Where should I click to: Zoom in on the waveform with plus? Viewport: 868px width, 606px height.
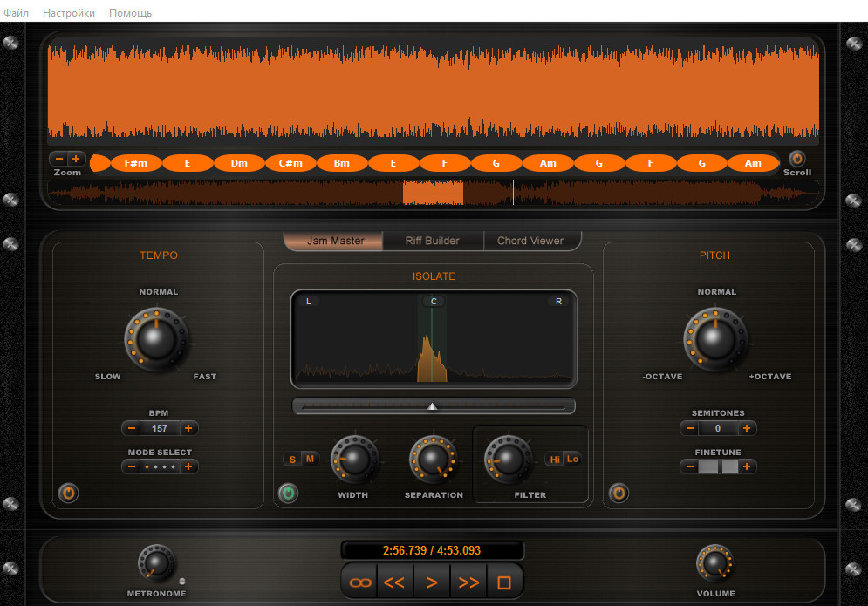77,159
